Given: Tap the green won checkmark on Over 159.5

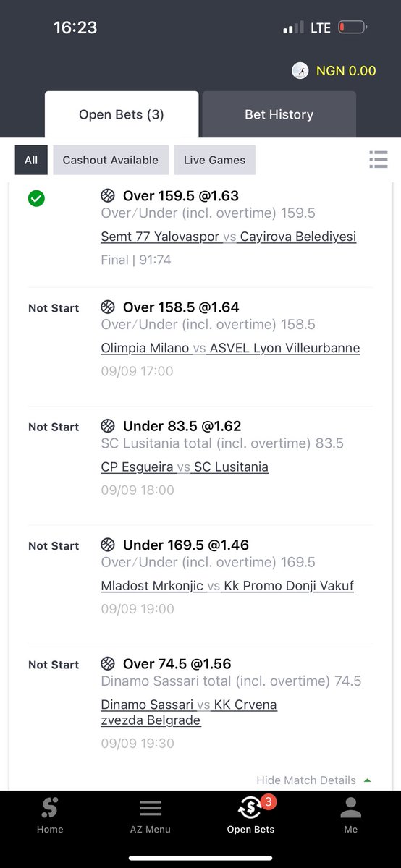Looking at the screenshot, I should point(36,197).
